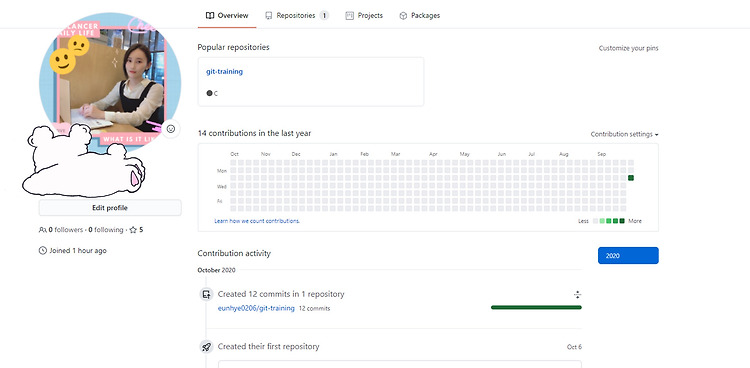The height and width of the screenshot is (368, 750).
Task: Click the Projects board icon
Action: point(350,15)
